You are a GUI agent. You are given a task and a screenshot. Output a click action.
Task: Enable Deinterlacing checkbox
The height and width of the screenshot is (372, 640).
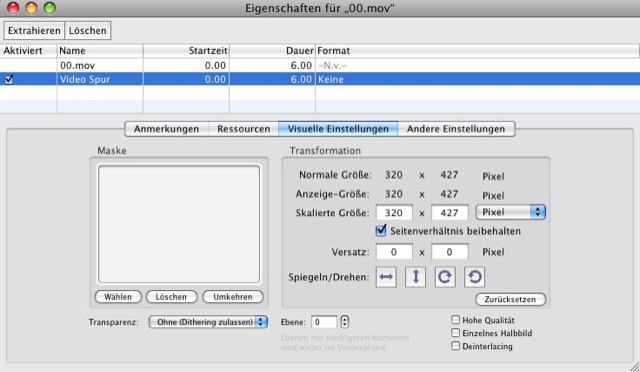(x=456, y=346)
